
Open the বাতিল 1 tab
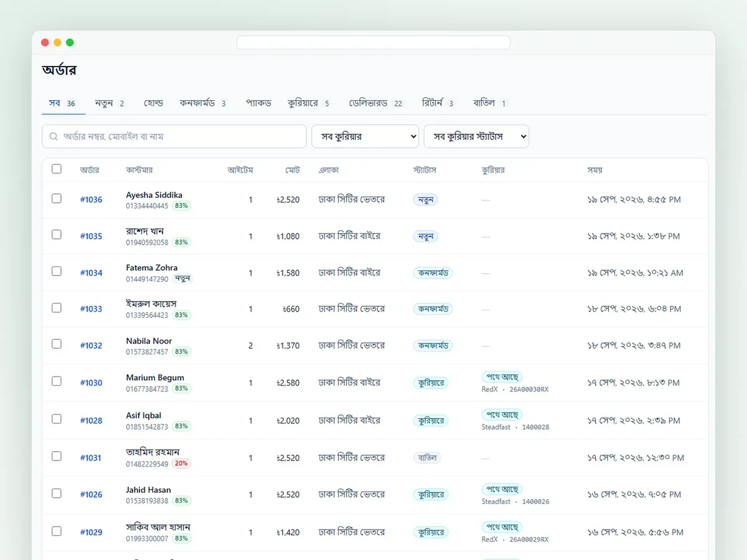click(491, 103)
